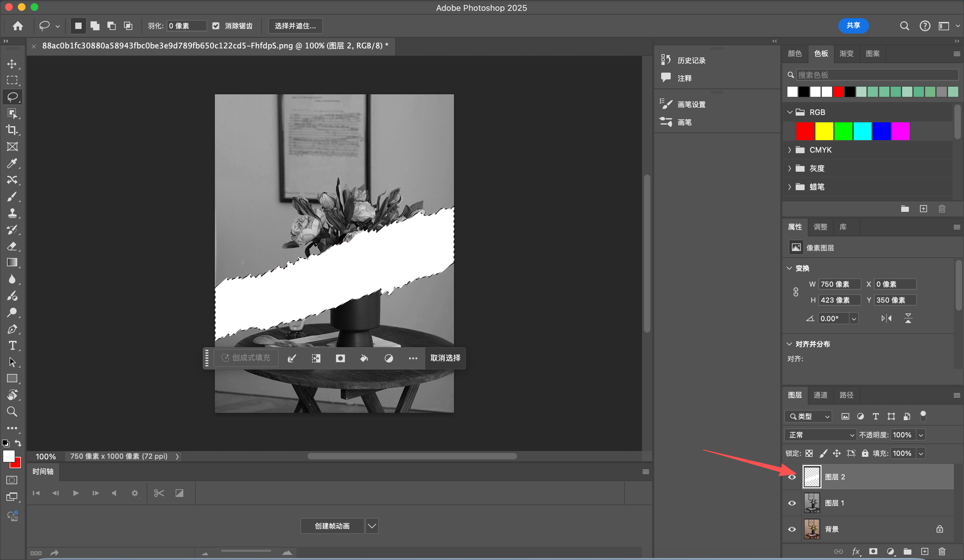Switch to the 通道 tab
The width and height of the screenshot is (964, 560).
tap(820, 395)
